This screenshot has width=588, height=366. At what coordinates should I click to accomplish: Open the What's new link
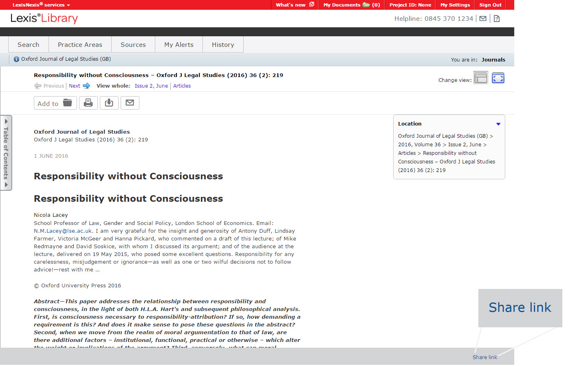click(295, 5)
